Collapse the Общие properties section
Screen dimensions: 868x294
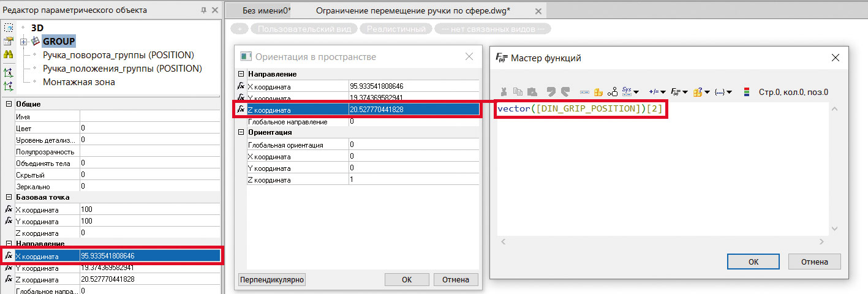pos(9,104)
